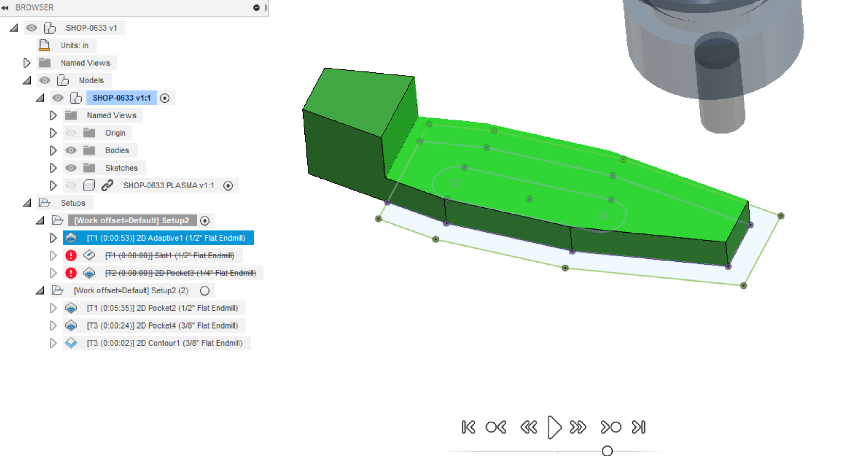Click the Units: in document icon
This screenshot has height=456, width=868.
point(44,45)
